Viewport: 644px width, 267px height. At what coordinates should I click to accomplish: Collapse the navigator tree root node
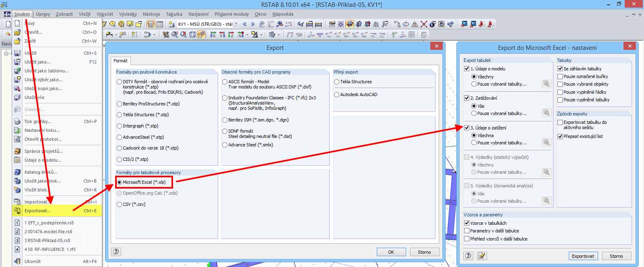click(x=6, y=53)
